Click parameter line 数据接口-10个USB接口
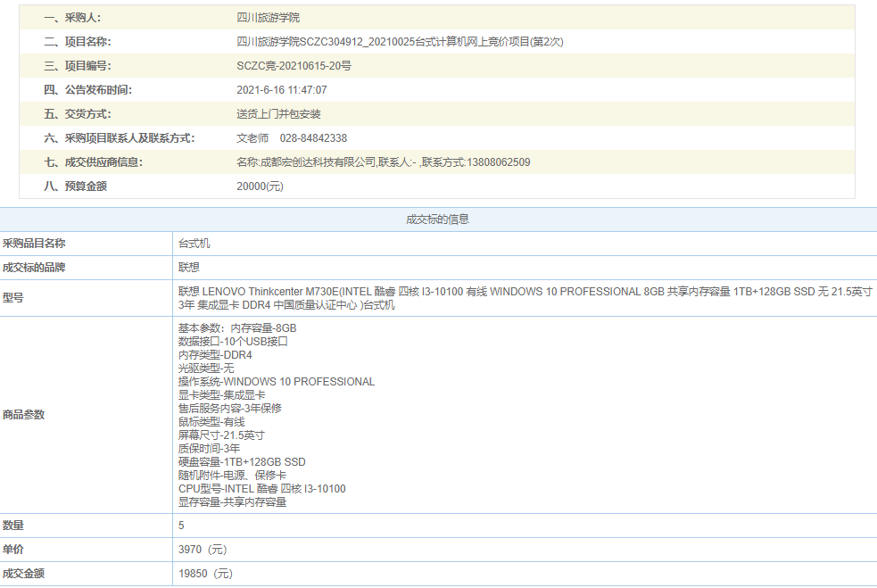 pyautogui.click(x=233, y=341)
